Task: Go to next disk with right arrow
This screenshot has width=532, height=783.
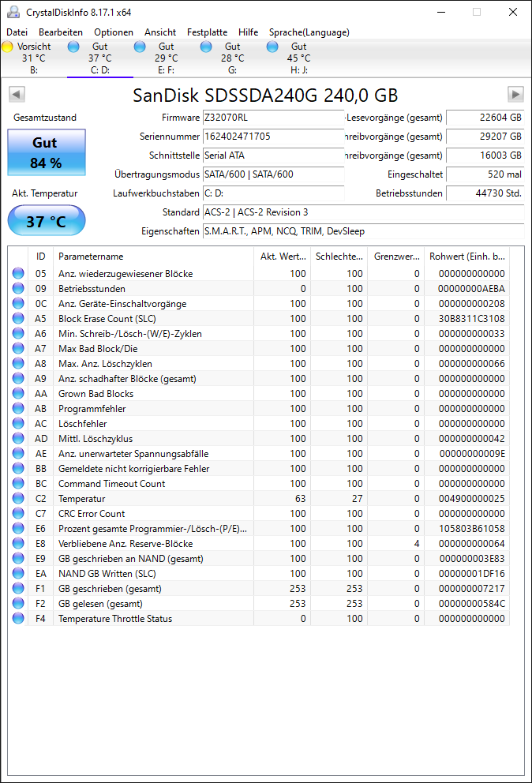Action: [515, 94]
